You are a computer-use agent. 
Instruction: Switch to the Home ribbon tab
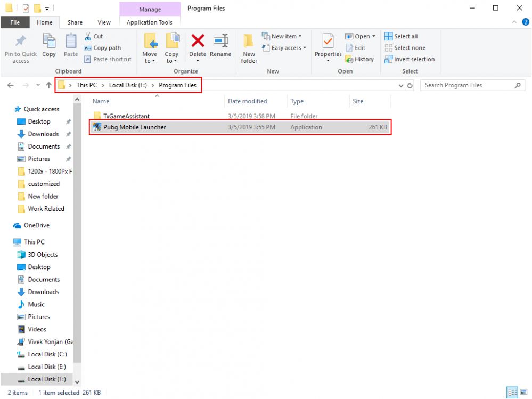point(44,22)
